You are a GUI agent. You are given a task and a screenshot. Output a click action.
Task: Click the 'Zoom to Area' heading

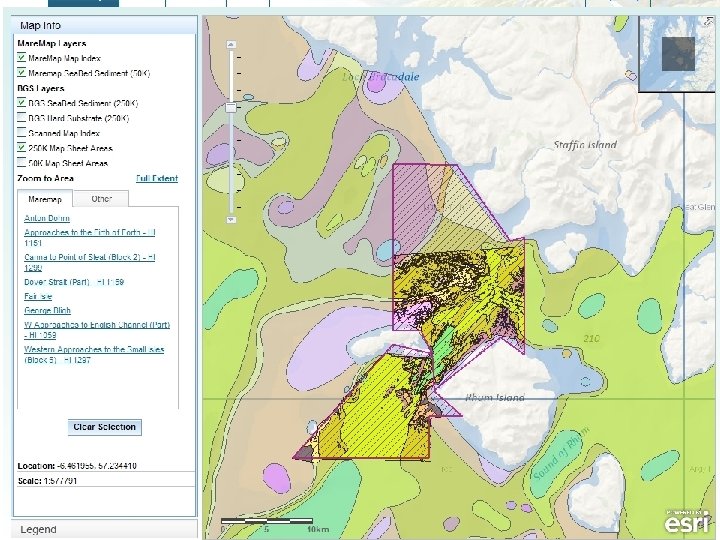click(x=45, y=178)
